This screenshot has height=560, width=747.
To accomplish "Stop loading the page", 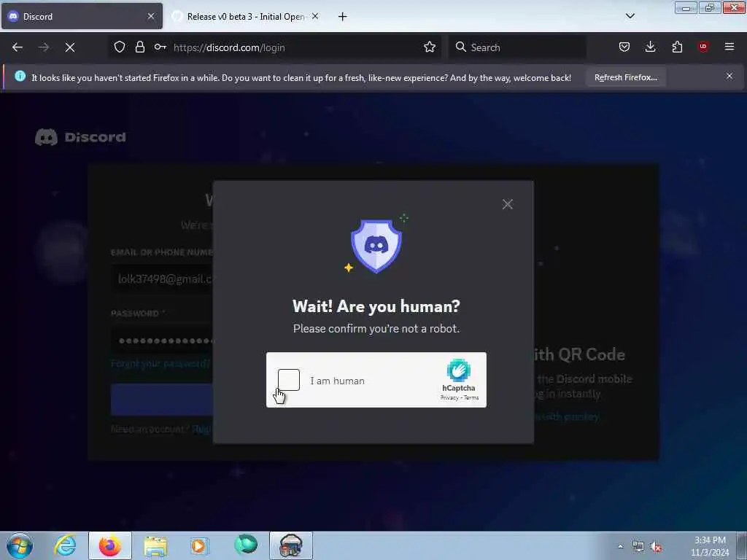I will 70,47.
